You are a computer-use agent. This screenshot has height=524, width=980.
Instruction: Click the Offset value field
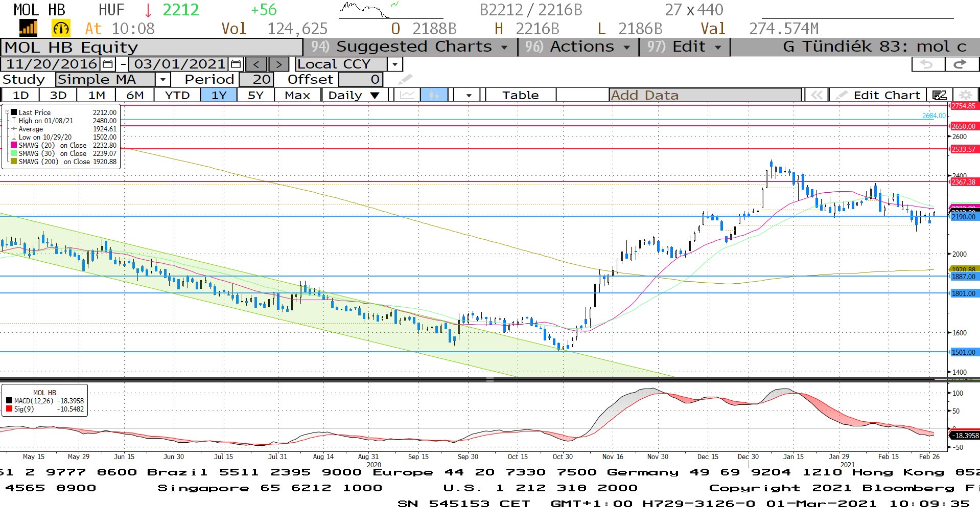point(360,80)
